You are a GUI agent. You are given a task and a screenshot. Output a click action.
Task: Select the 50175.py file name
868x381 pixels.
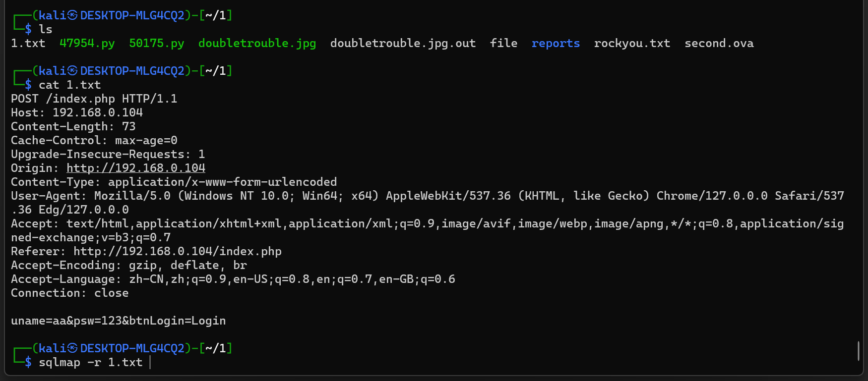(x=156, y=44)
